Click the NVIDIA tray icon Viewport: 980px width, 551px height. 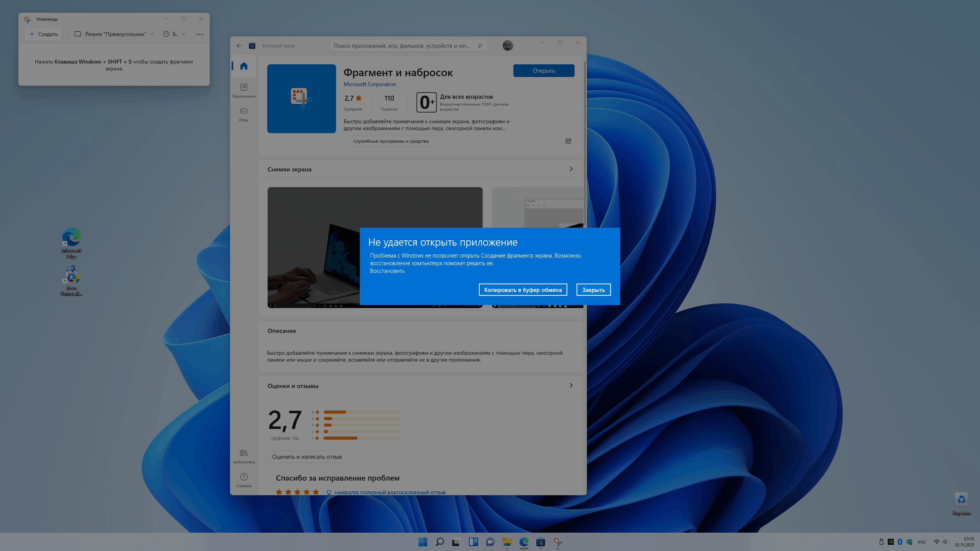pos(891,542)
